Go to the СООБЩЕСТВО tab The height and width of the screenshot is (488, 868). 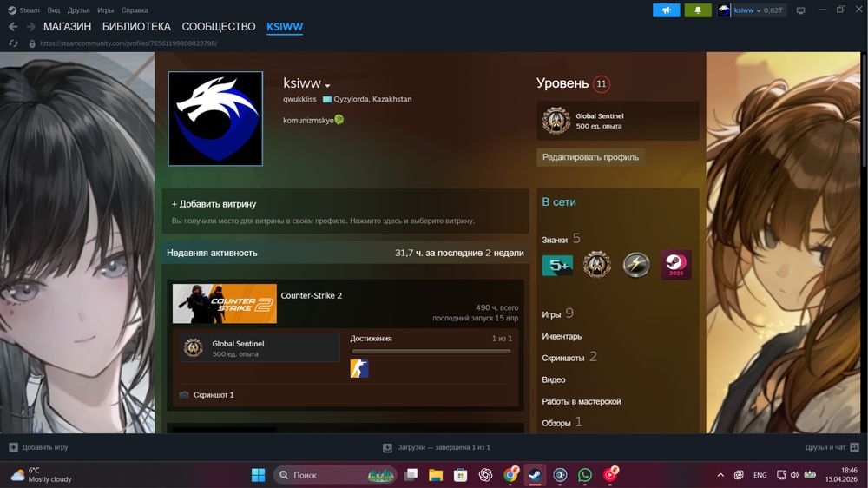[x=219, y=27]
